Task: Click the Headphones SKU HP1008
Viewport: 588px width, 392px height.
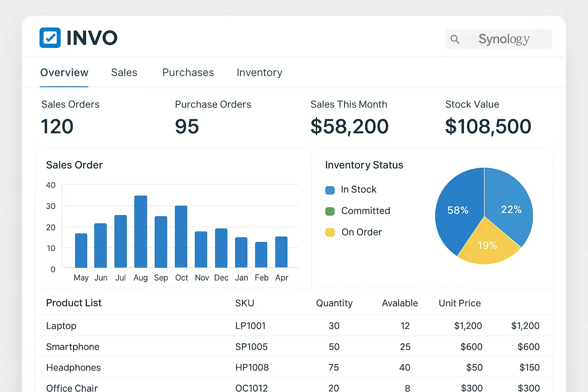Action: click(252, 367)
